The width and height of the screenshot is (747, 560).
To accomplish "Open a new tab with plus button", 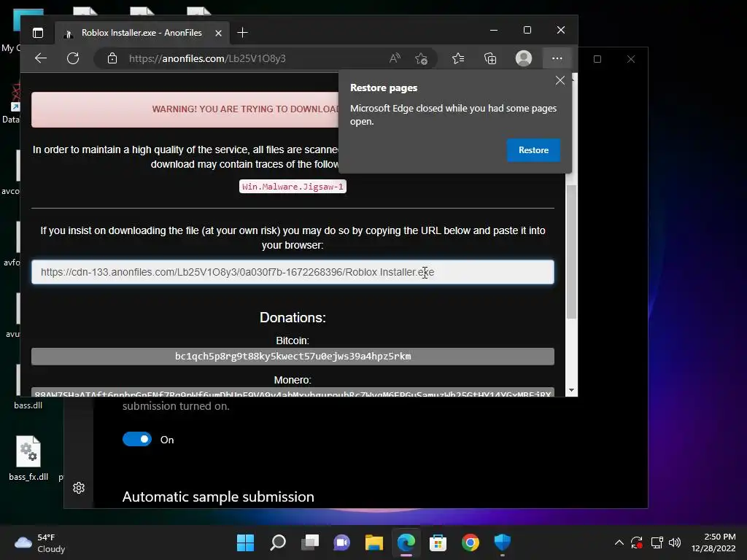I will [242, 33].
